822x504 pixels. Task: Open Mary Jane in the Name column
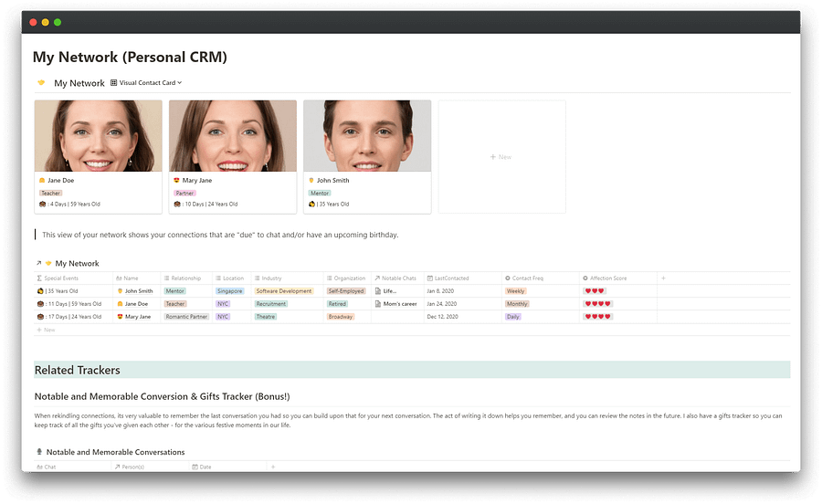point(138,317)
